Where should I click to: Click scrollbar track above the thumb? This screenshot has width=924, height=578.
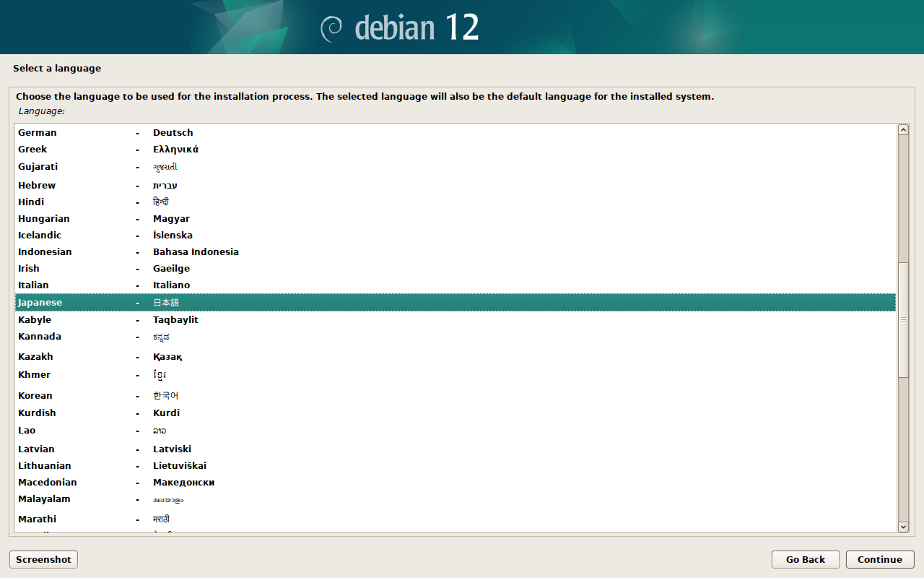[x=903, y=199]
